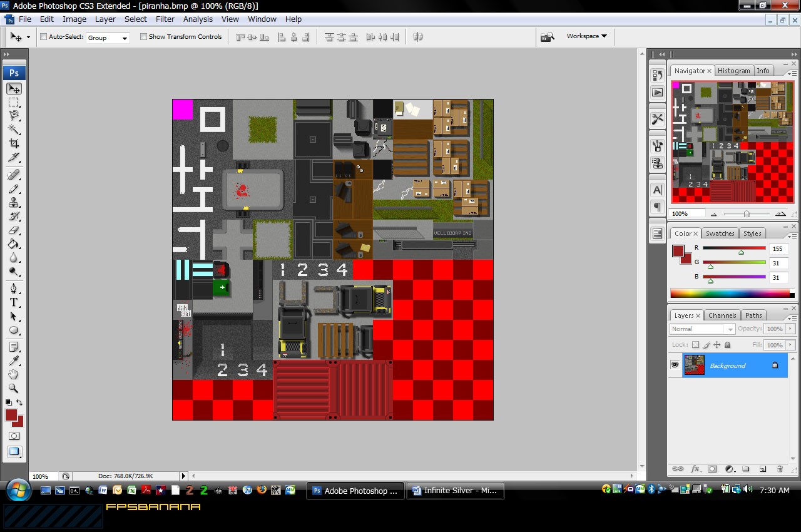Open the Workspace dropdown
The height and width of the screenshot is (532, 801).
point(586,36)
